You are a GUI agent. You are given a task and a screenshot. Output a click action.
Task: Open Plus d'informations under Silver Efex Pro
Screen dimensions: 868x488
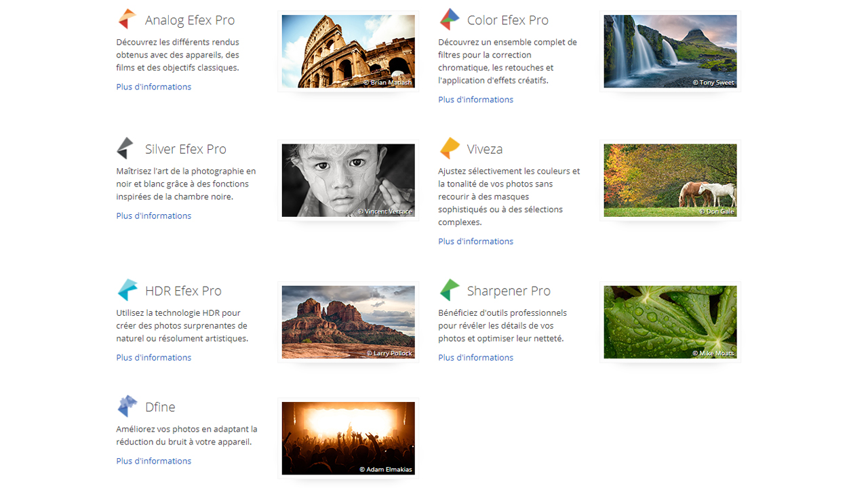pos(154,216)
